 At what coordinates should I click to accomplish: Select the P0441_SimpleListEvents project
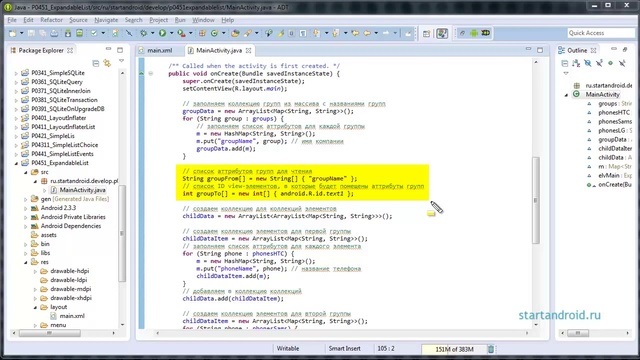[x=62, y=154]
